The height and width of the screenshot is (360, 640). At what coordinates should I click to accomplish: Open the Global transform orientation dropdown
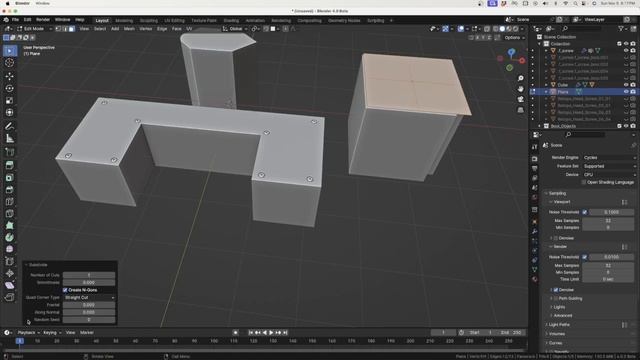[235, 29]
